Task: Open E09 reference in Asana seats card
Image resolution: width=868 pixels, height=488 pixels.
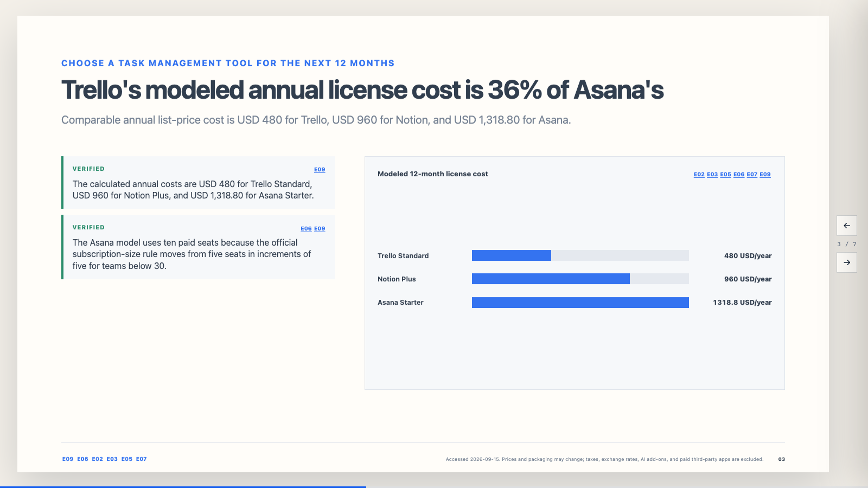Action: (320, 229)
